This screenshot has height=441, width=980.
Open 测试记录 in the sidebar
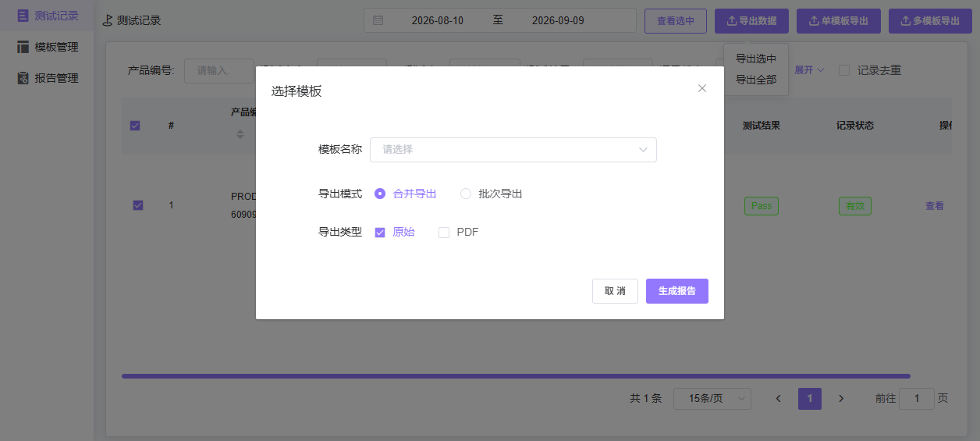point(47,16)
